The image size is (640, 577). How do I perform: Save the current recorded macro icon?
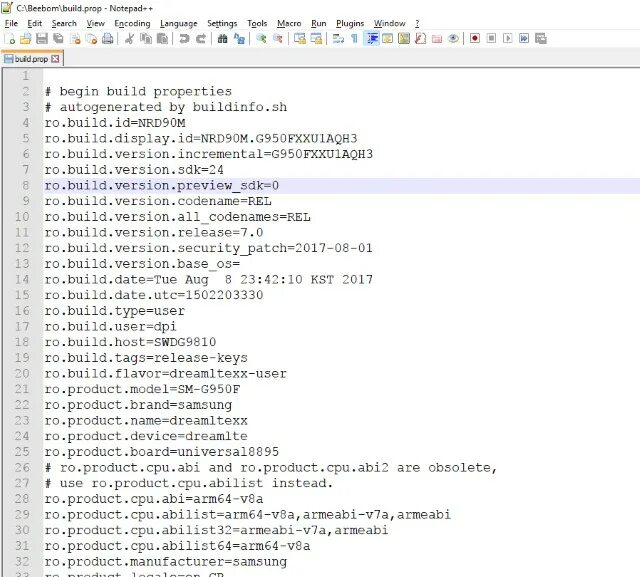click(541, 39)
